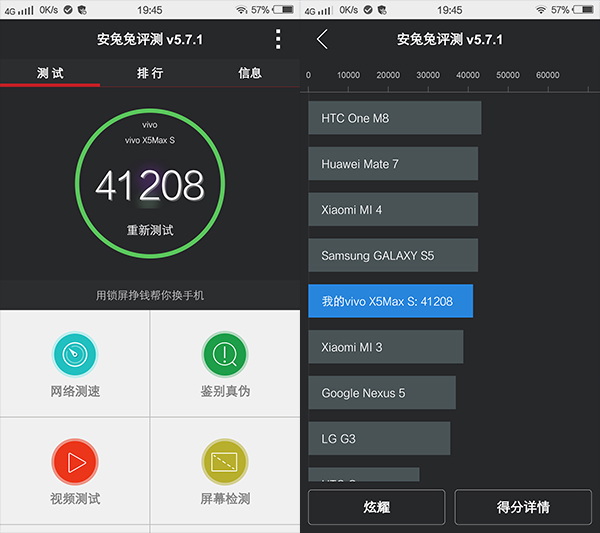Tap the left checkmark status icon
The image size is (600, 533).
point(68,10)
